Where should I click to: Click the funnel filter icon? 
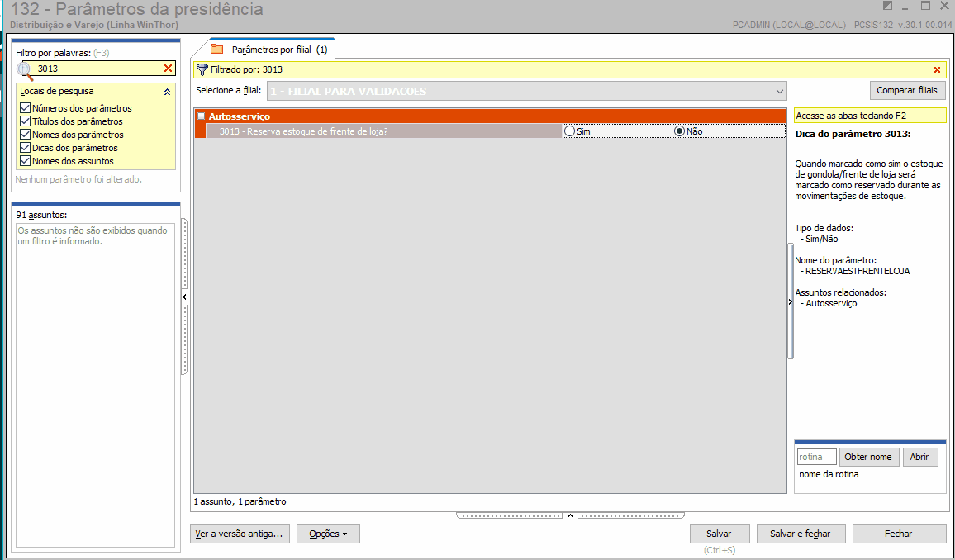pos(202,69)
